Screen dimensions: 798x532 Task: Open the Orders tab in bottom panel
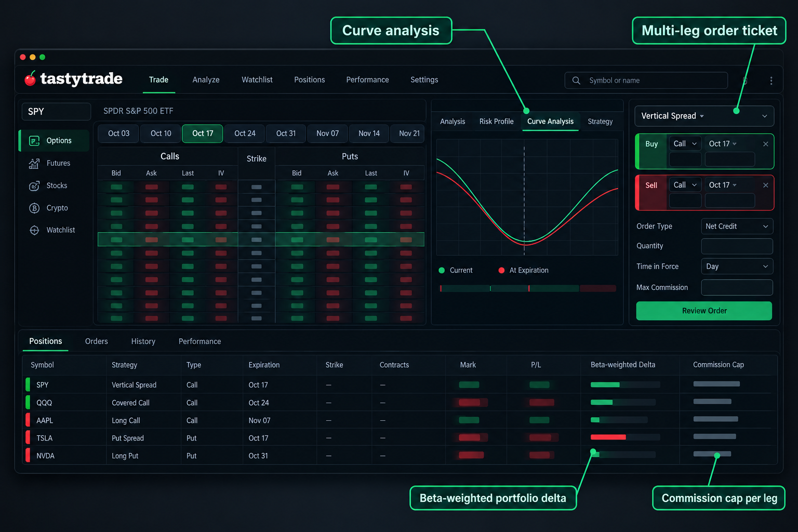click(97, 341)
